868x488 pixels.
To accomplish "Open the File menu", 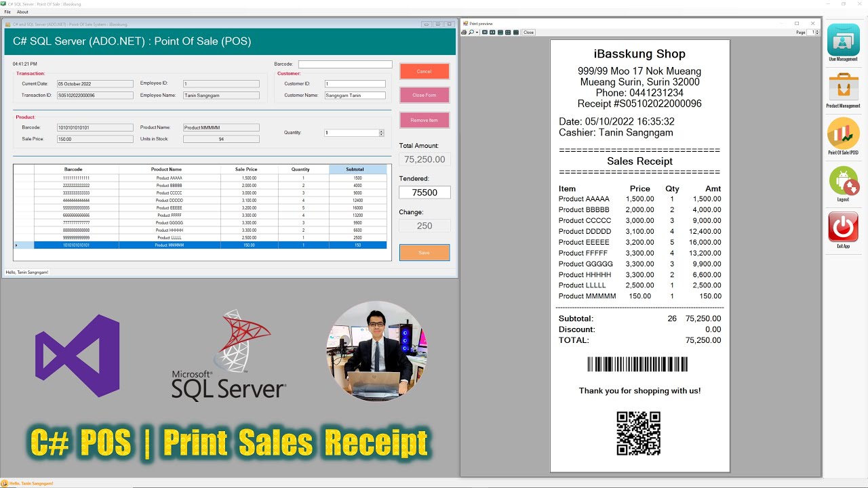I will (x=7, y=12).
